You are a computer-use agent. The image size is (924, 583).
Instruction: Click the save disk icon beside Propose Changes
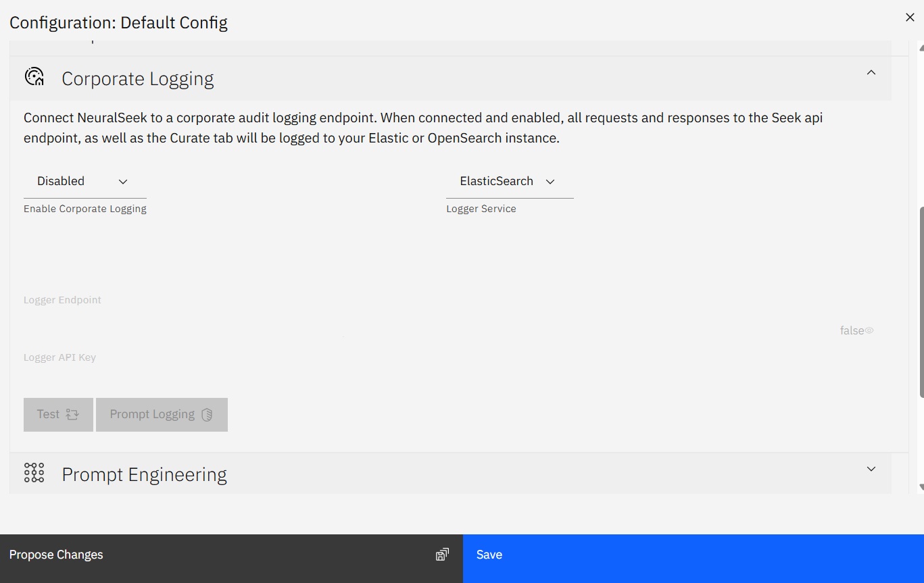click(442, 555)
